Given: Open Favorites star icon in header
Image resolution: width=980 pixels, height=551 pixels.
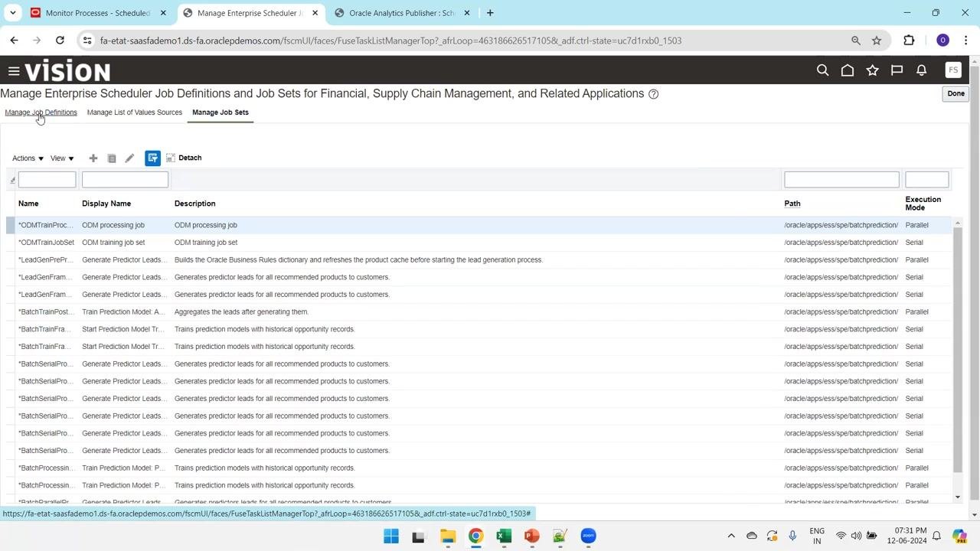Looking at the screenshot, I should click(872, 70).
